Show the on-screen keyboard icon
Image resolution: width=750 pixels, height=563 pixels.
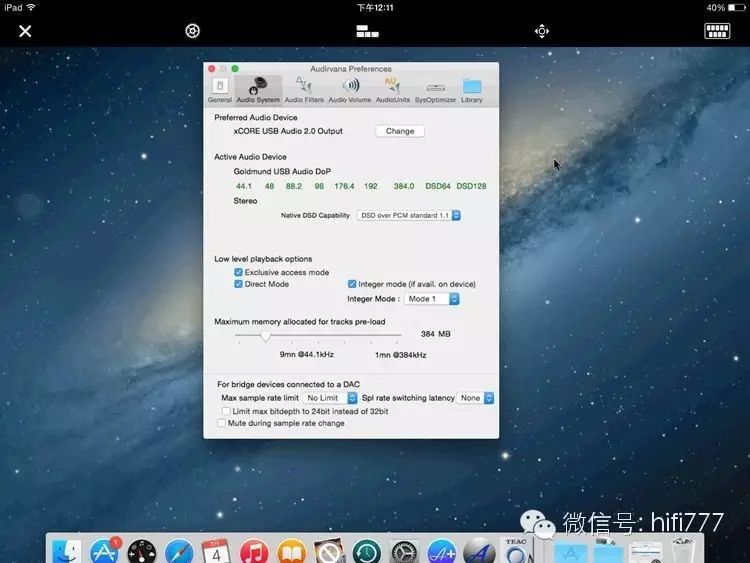(717, 31)
